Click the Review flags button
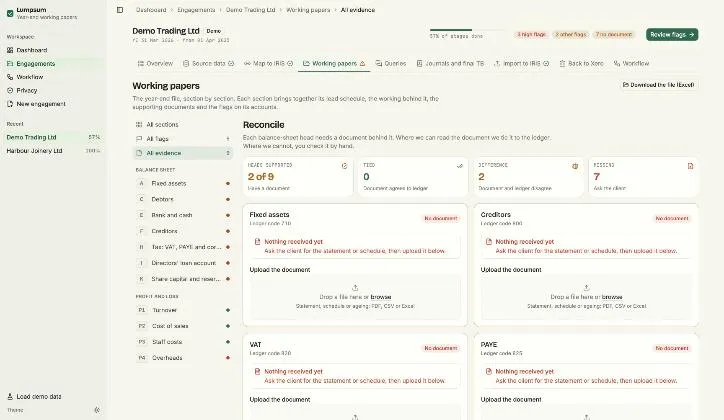Viewport: 724px width, 420px height. tap(672, 35)
